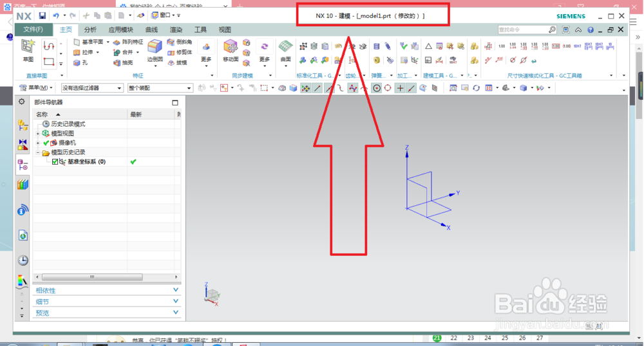The width and height of the screenshot is (644, 346).
Task: Open the 菜单(M) dropdown
Action: [37, 87]
